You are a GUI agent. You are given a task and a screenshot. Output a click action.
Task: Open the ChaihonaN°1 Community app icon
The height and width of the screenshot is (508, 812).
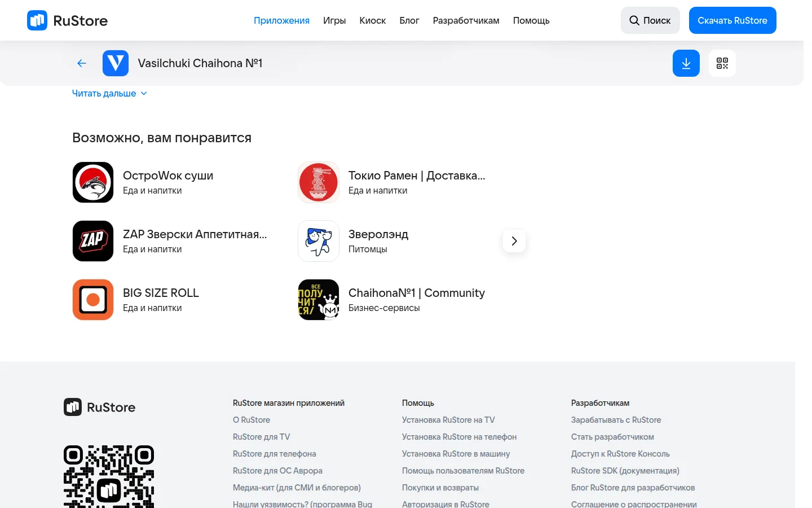[319, 300]
